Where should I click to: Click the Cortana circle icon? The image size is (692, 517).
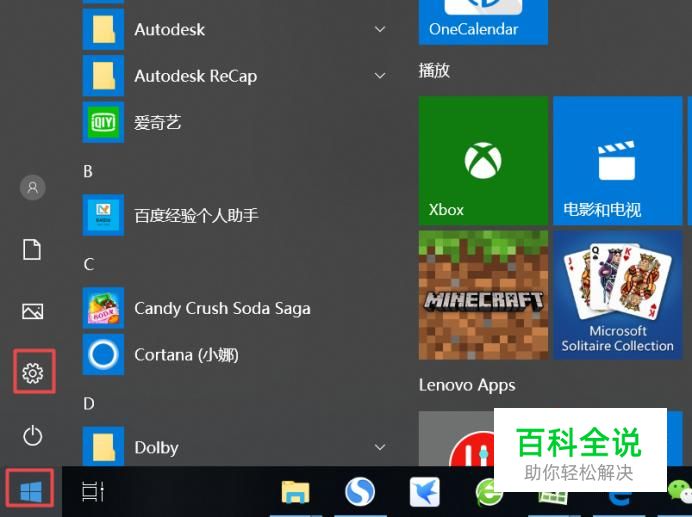(x=103, y=355)
